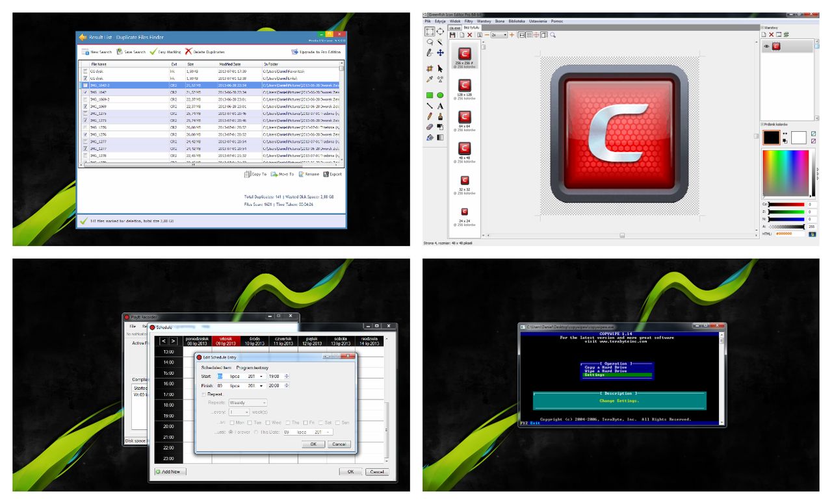Delete page with red X in icon toolbar
The height and width of the screenshot is (504, 832).
click(x=469, y=35)
